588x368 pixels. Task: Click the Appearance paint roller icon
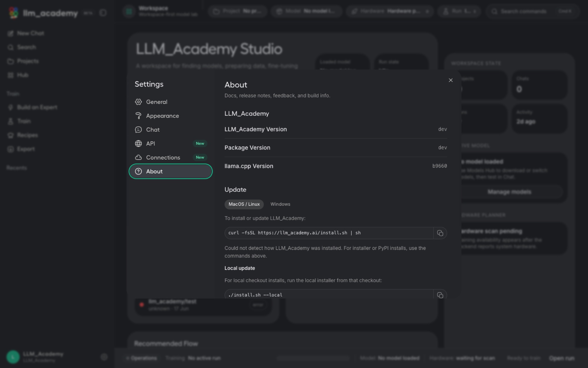[x=138, y=116]
